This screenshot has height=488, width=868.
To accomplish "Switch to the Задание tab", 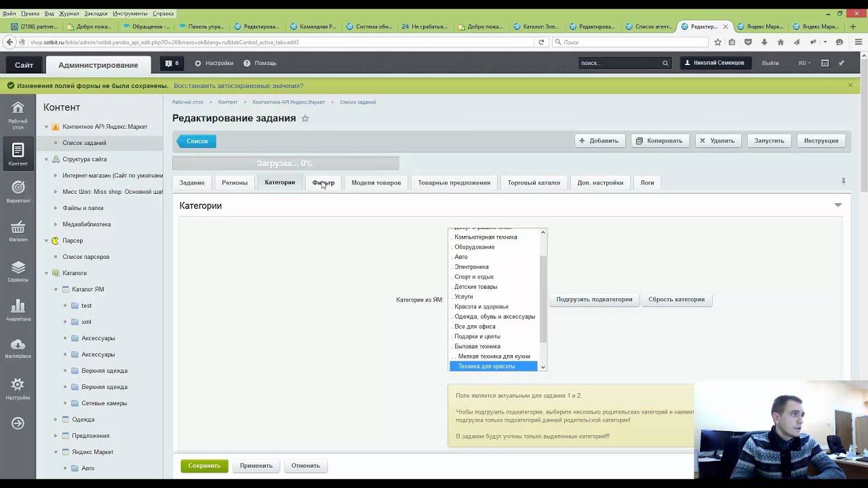I will click(192, 182).
